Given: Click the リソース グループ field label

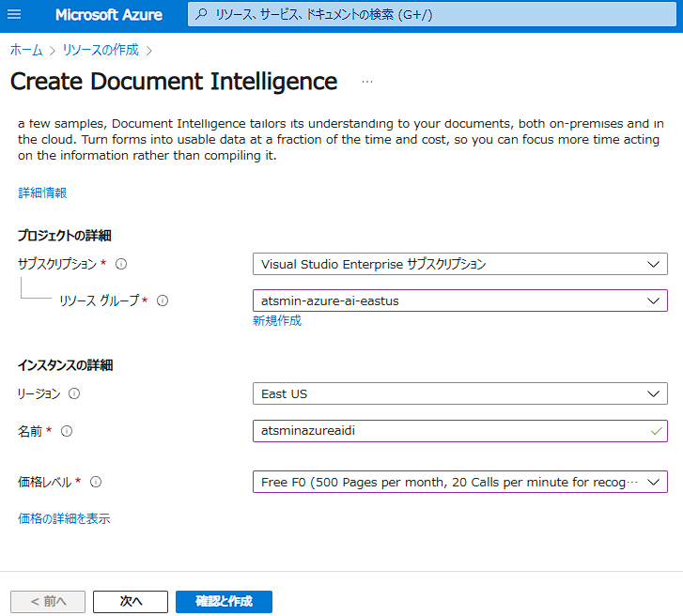Looking at the screenshot, I should 100,300.
